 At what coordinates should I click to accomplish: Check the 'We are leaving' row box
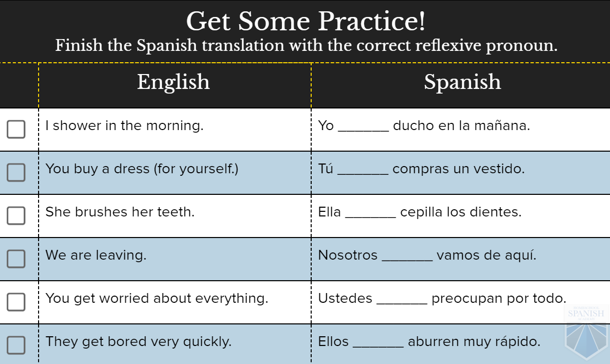16,259
